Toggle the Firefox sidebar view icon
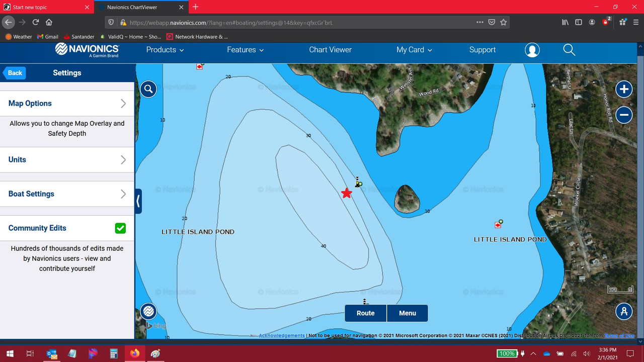The height and width of the screenshot is (362, 644). coord(579,22)
